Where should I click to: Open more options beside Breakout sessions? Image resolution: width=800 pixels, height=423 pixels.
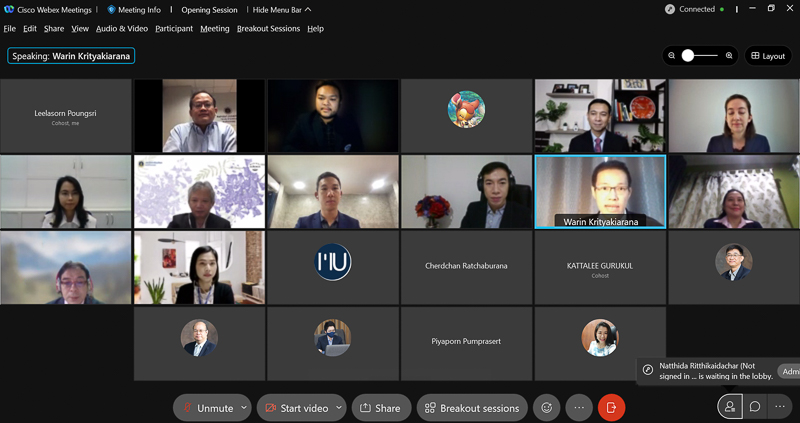(579, 407)
